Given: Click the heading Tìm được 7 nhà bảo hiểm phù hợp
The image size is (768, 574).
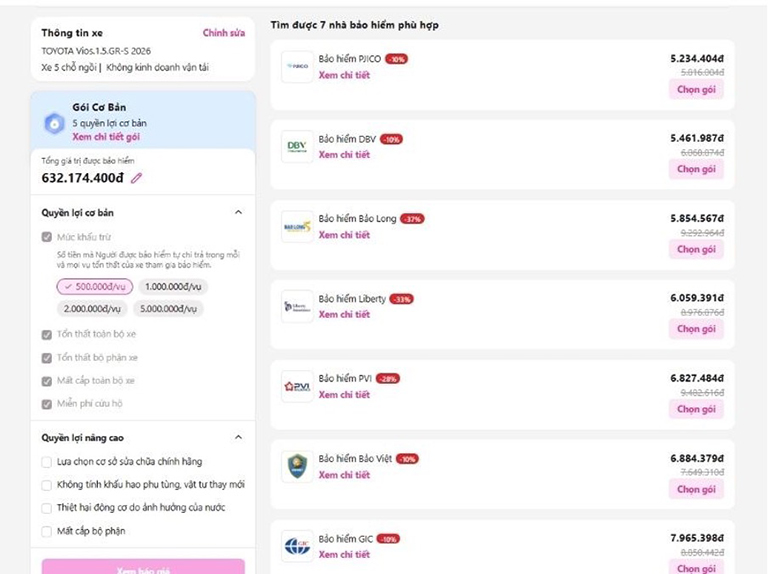Looking at the screenshot, I should pos(355,25).
